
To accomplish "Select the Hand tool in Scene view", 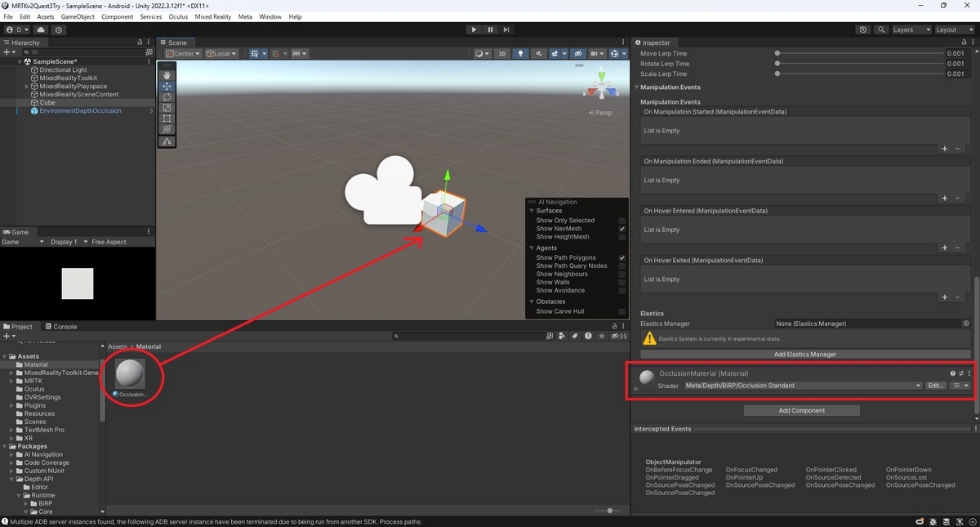I will (167, 74).
